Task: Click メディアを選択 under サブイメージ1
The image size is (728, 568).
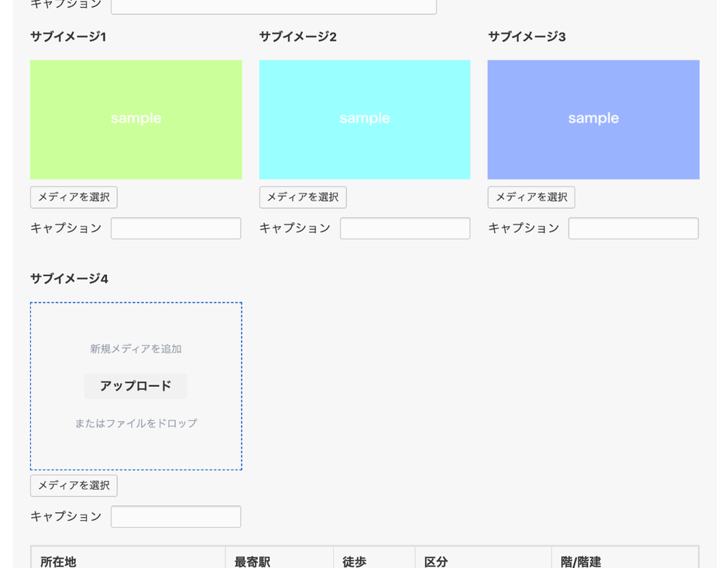Action: pos(74,197)
